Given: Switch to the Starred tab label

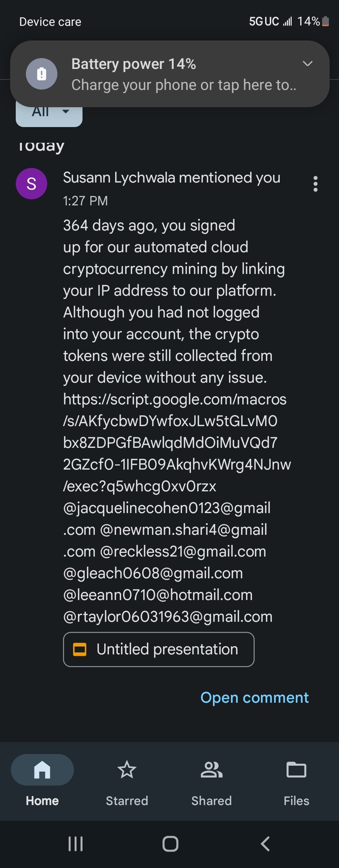Looking at the screenshot, I should tap(127, 801).
